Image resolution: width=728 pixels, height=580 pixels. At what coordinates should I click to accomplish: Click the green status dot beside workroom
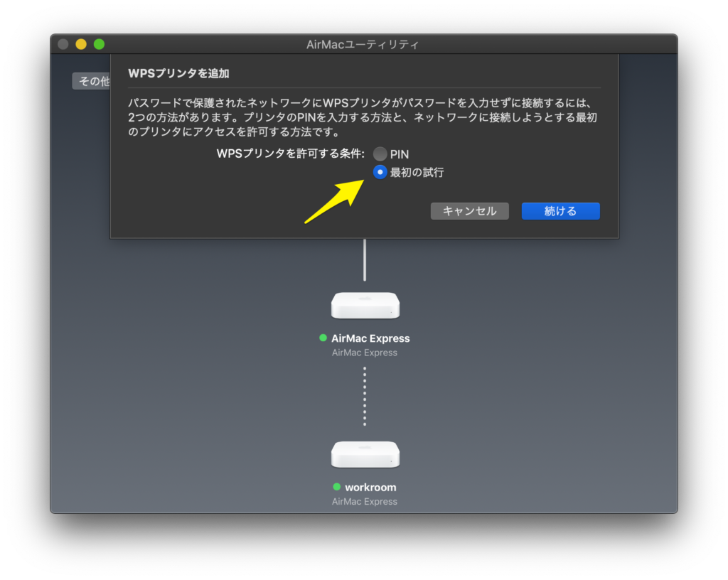tap(336, 487)
